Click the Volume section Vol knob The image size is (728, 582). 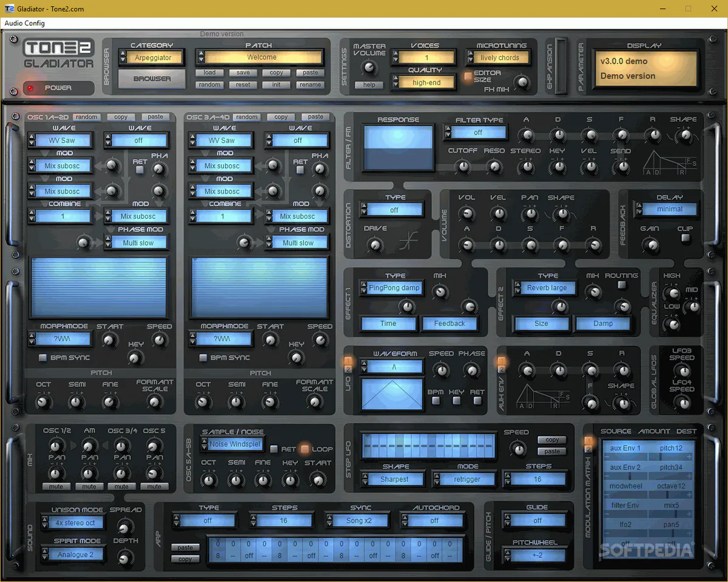pyautogui.click(x=467, y=213)
